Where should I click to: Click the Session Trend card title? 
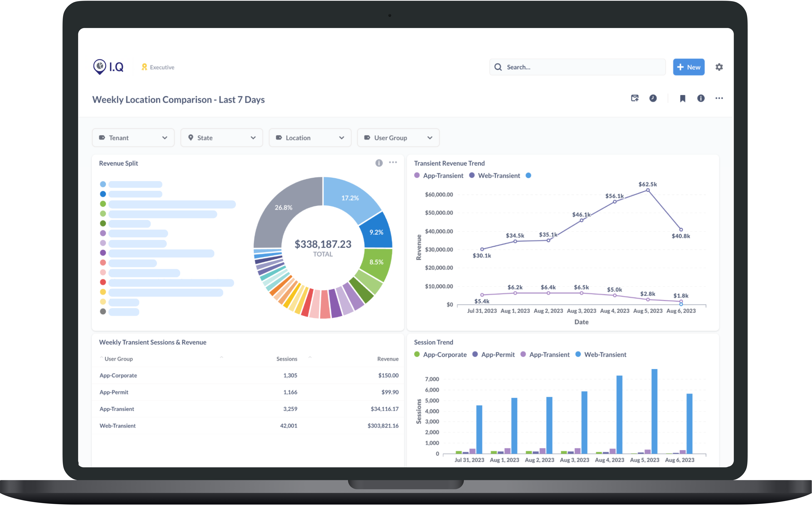[433, 342]
